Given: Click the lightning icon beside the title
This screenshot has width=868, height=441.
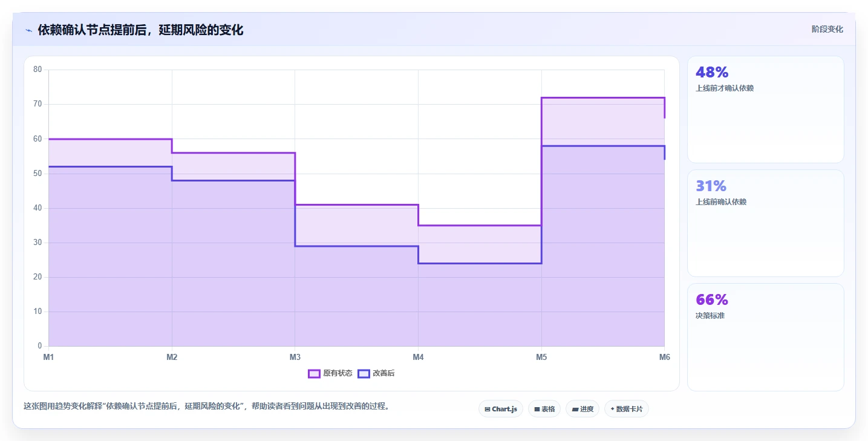Looking at the screenshot, I should (x=28, y=30).
